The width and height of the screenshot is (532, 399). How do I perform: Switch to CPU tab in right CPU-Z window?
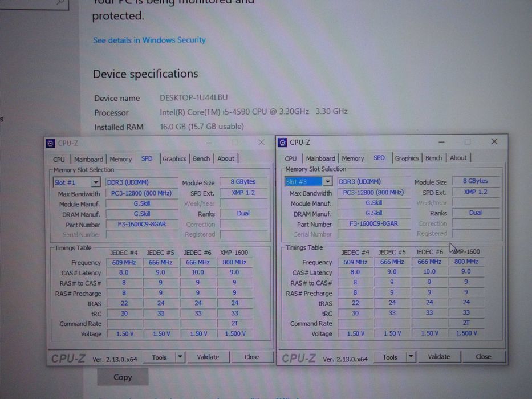(x=290, y=158)
